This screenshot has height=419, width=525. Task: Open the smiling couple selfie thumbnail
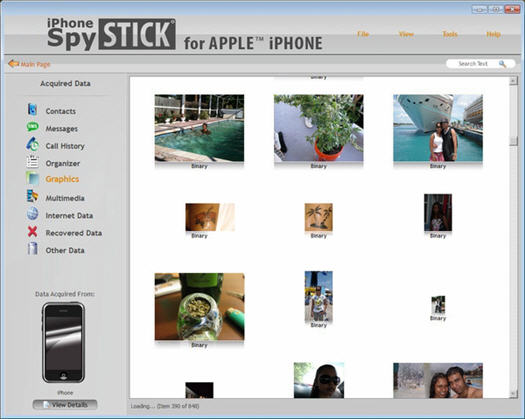click(438, 380)
